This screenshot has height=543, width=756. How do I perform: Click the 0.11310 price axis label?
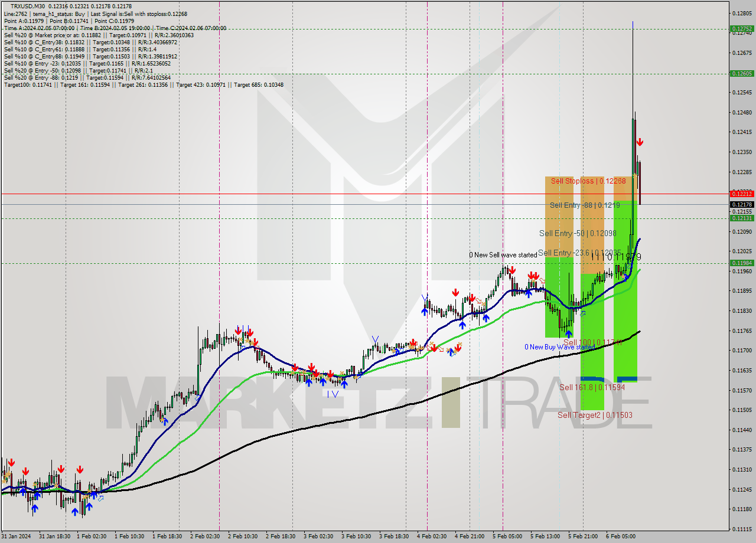[x=742, y=469]
